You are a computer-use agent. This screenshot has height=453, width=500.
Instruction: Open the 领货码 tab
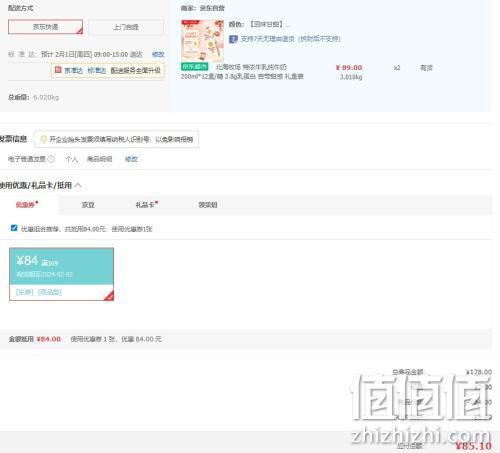tap(208, 205)
